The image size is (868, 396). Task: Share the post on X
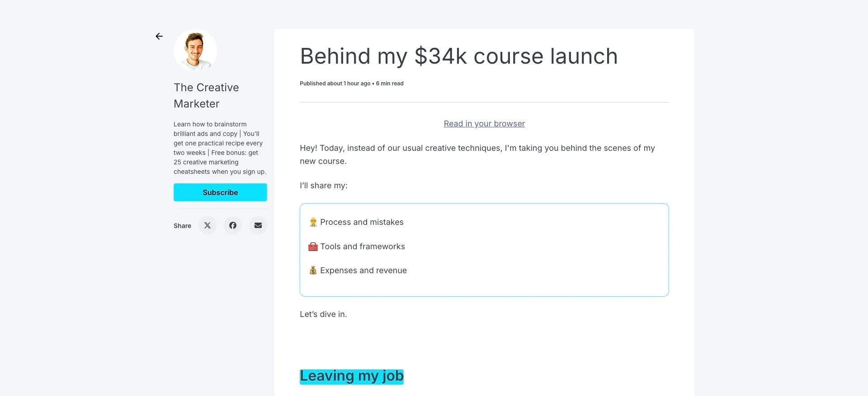(208, 225)
